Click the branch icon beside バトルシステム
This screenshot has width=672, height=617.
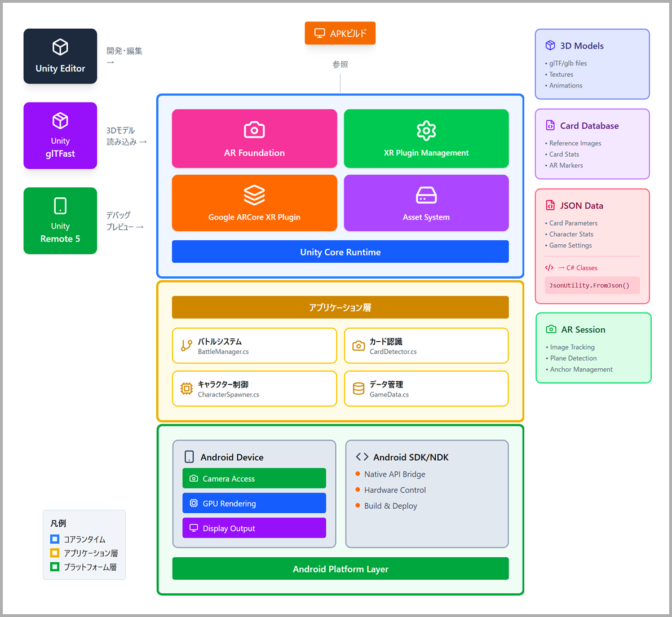tap(187, 346)
